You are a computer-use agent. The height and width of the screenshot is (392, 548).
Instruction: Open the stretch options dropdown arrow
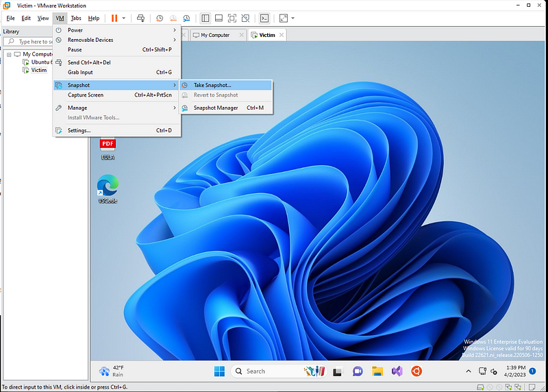point(293,19)
